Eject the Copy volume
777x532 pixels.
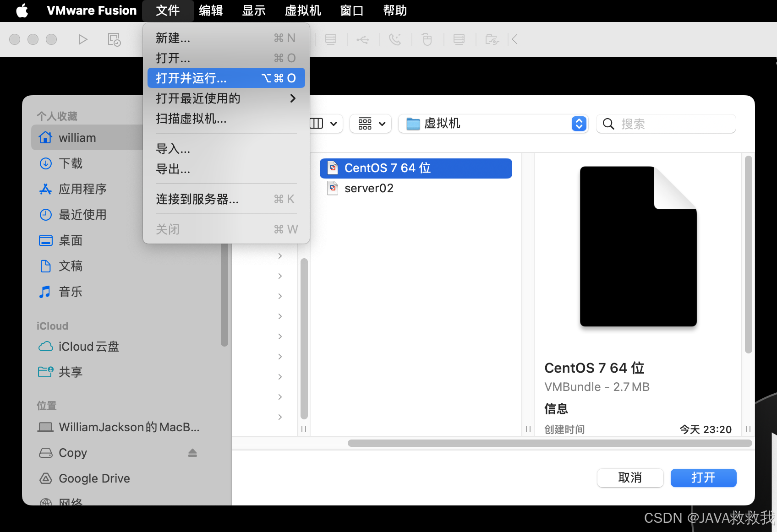[192, 453]
